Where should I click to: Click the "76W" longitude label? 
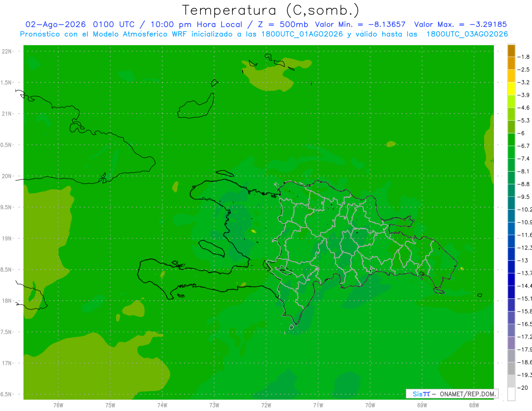pos(58,405)
